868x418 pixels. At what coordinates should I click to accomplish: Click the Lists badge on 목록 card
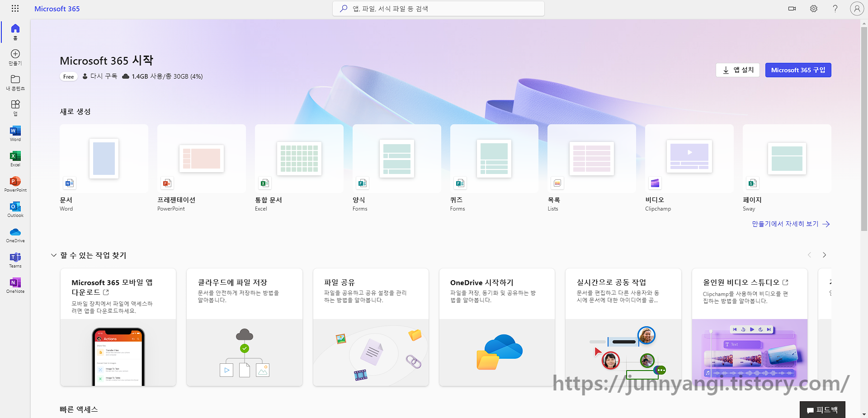557,183
